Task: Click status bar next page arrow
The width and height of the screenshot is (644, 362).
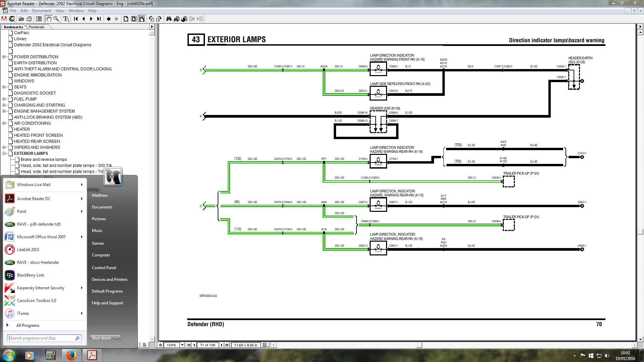Action: pyautogui.click(x=222, y=345)
